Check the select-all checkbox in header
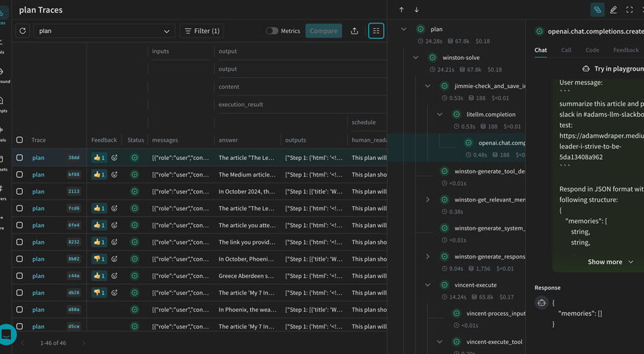644x354 pixels. coord(19,140)
